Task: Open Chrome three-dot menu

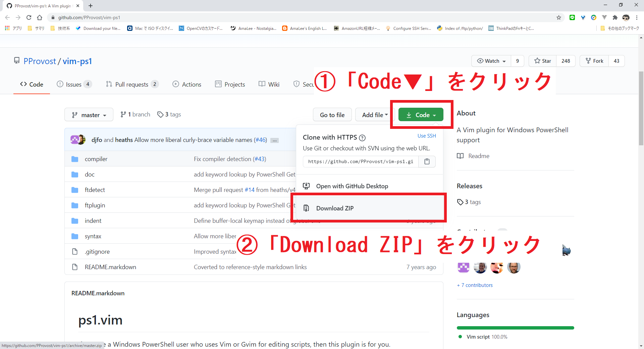Action: (637, 17)
